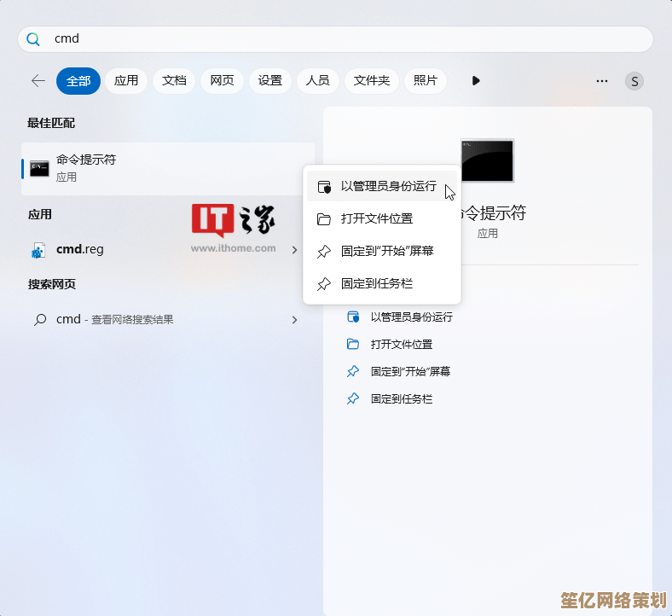The image size is (672, 616).
Task: Switch to the 应用 filter tab
Action: 126,80
